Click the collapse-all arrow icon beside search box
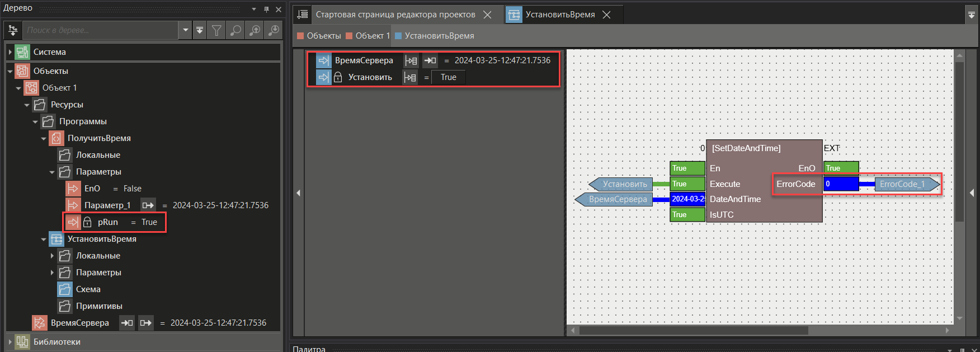 pos(200,30)
